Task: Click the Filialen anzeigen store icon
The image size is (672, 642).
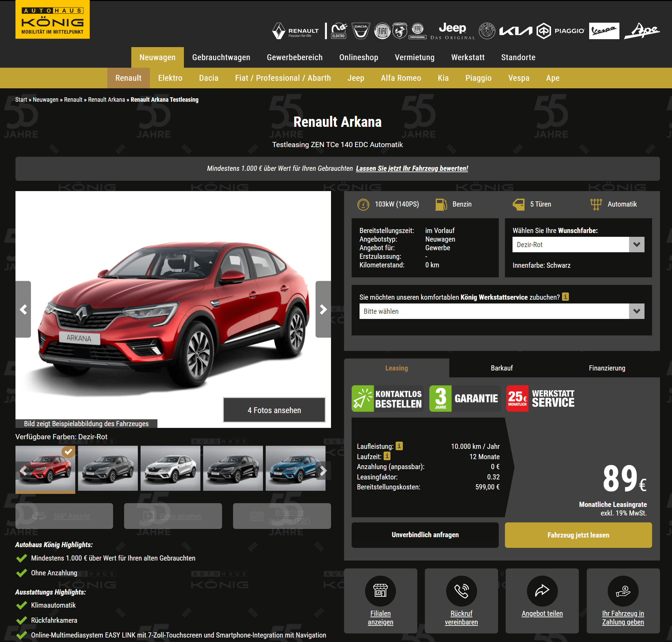Action: click(381, 591)
